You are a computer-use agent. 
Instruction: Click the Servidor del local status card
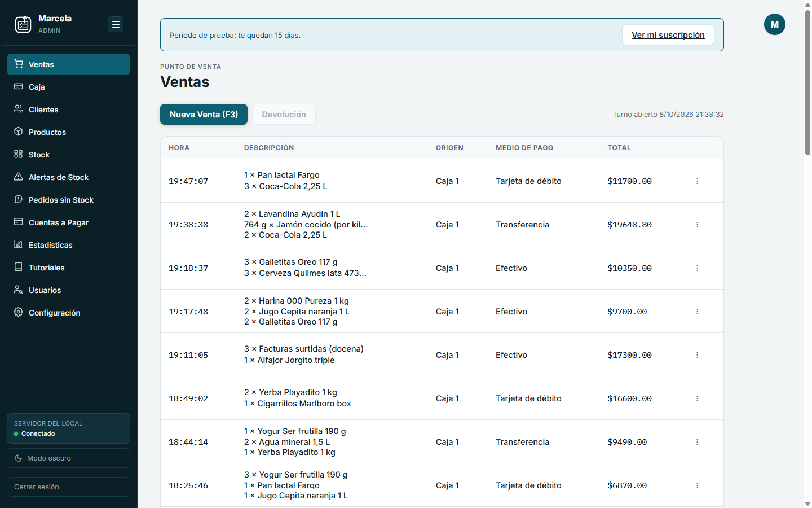[68, 428]
